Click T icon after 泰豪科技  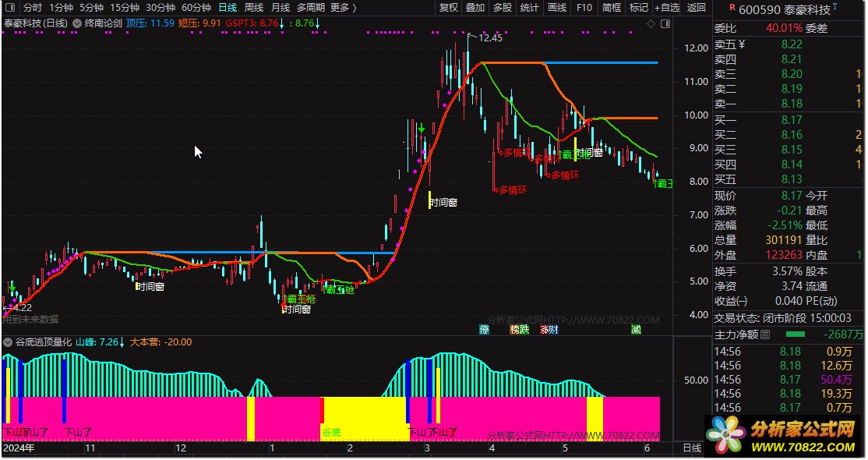click(x=834, y=6)
